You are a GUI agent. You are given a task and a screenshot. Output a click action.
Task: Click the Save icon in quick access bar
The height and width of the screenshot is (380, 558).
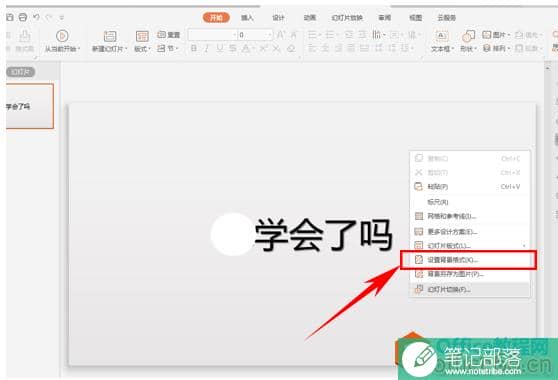tap(10, 17)
